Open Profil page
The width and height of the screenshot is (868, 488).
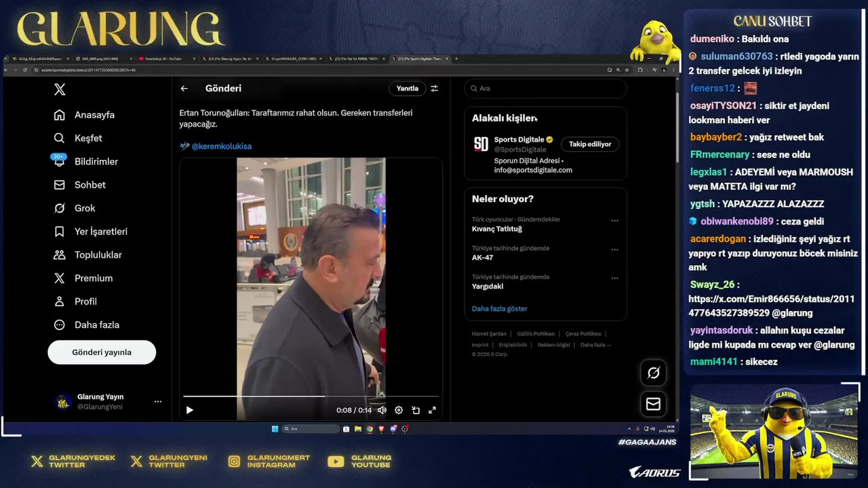(76, 302)
